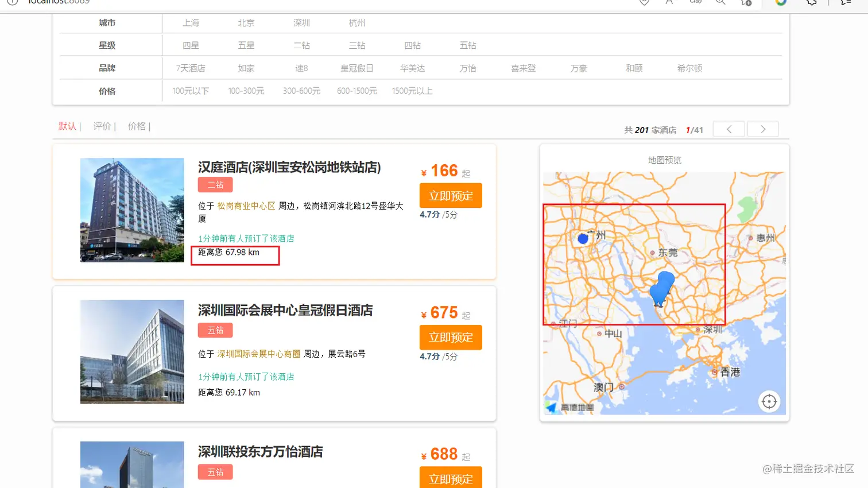868x488 pixels.
Task: Select star rating 五钻
Action: [x=468, y=45]
